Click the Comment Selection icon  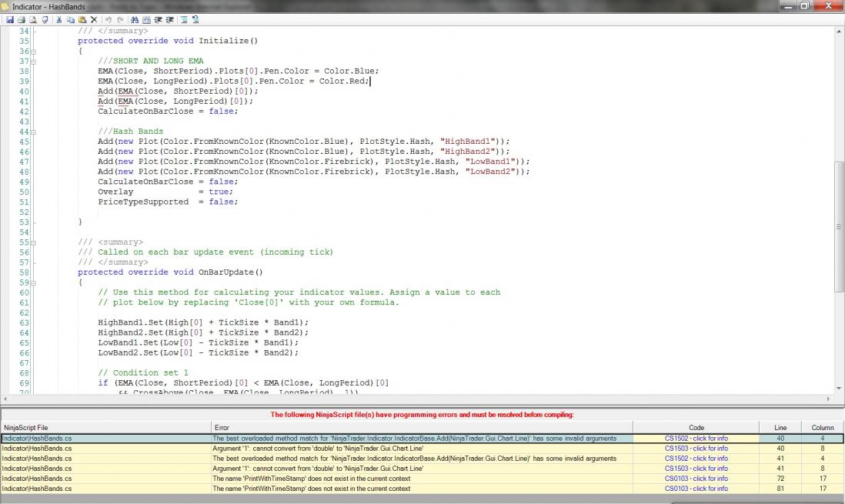pos(184,20)
